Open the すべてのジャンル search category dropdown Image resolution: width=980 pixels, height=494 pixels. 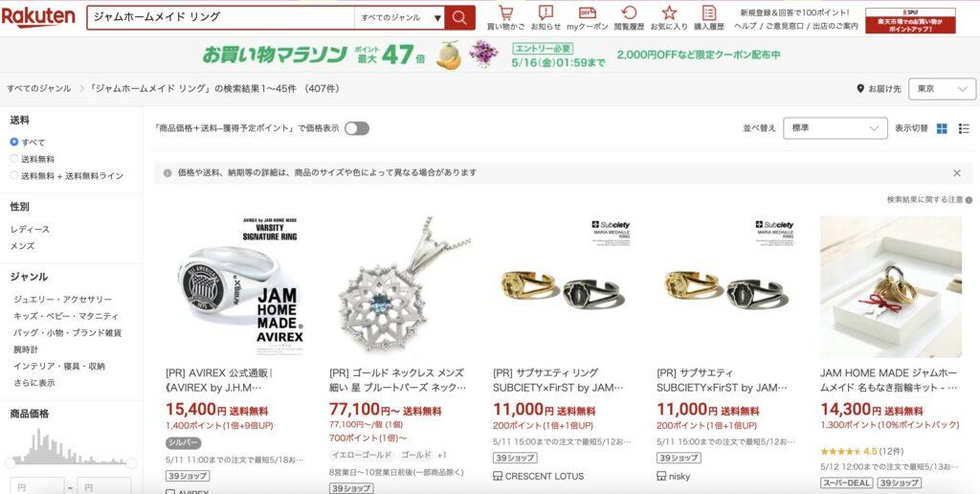coord(399,17)
